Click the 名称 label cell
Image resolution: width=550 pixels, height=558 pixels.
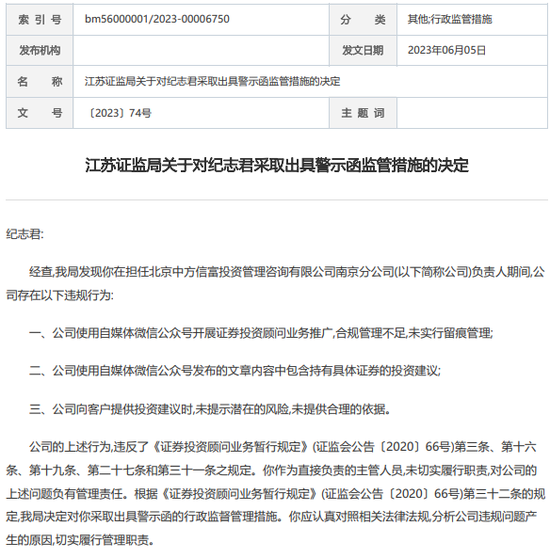39,81
